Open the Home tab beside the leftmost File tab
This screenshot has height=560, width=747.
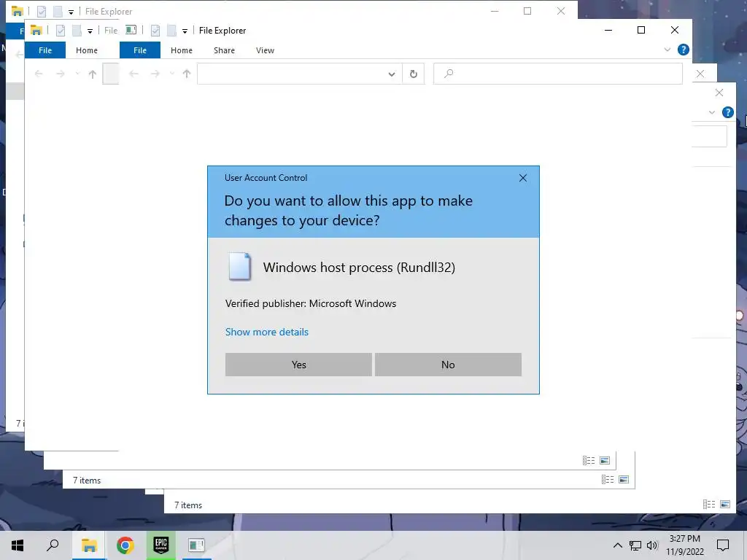[x=87, y=50]
